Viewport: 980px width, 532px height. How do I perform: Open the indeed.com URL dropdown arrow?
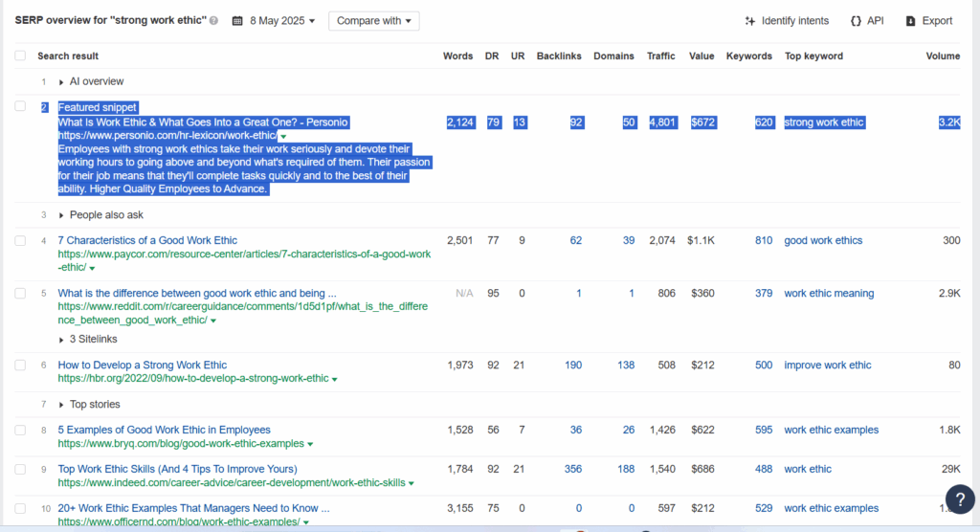tap(412, 483)
